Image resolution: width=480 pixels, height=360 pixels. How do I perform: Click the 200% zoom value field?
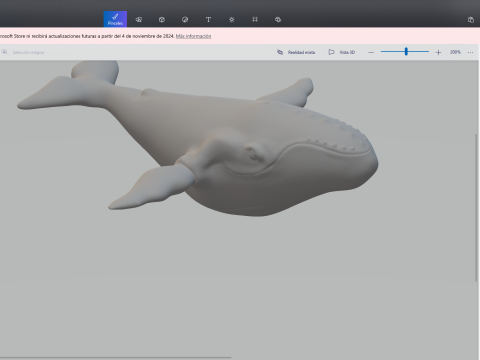click(455, 52)
